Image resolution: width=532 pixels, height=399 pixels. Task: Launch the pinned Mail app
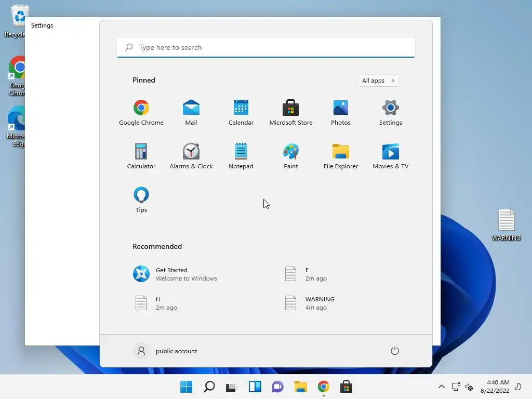(191, 113)
